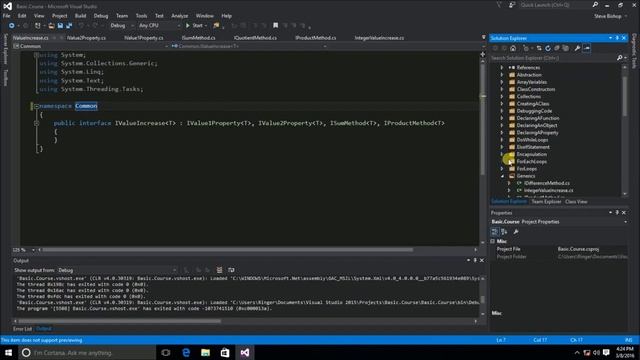Open File Explorer from the taskbar
This screenshot has height=360, width=640.
(x=205, y=353)
